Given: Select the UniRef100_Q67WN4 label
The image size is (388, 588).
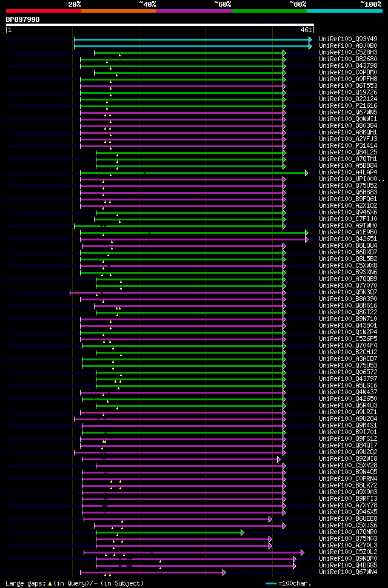Looking at the screenshot, I should point(348,572).
